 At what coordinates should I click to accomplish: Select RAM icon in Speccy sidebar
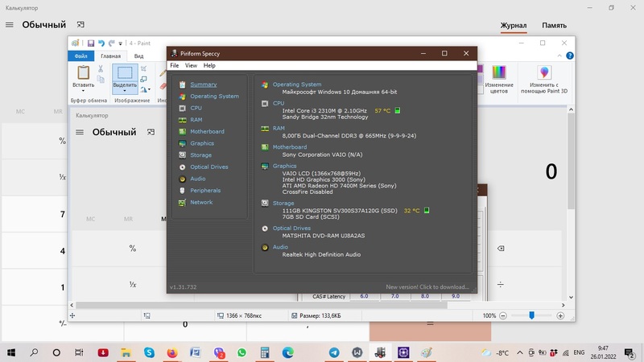[x=183, y=120]
